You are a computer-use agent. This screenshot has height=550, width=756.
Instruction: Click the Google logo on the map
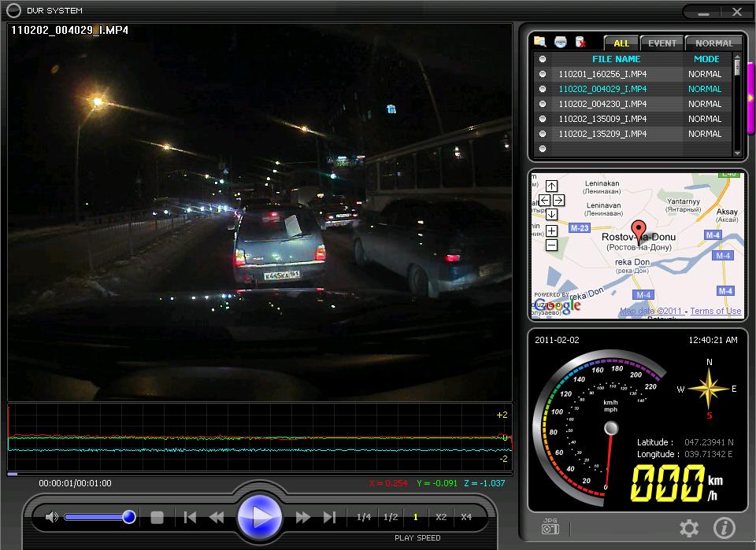[558, 305]
